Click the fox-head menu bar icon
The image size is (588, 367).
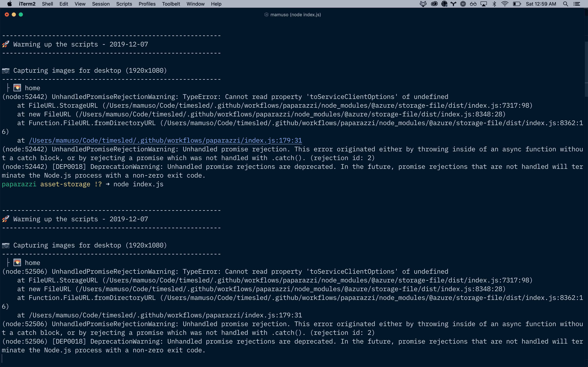click(423, 4)
